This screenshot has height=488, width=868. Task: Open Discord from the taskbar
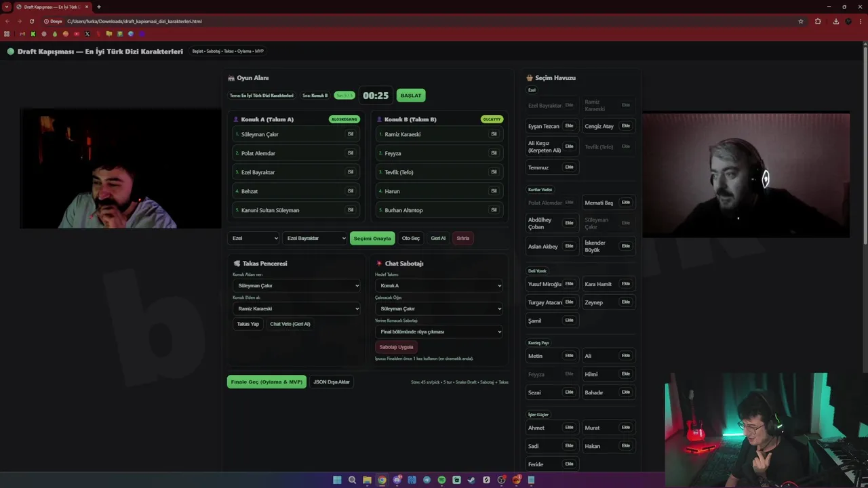pyautogui.click(x=397, y=480)
